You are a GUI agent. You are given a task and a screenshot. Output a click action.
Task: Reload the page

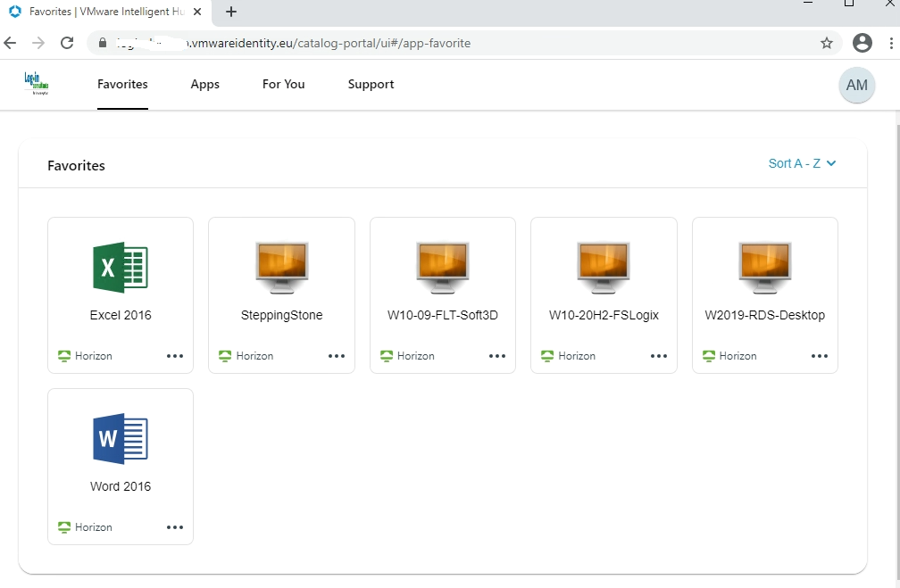point(67,43)
